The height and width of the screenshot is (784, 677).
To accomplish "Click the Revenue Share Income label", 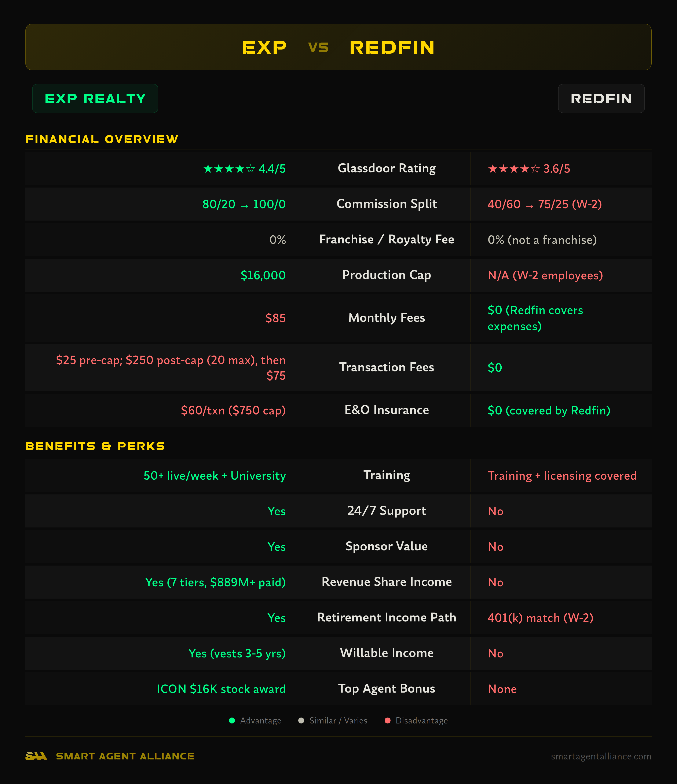I will 387,582.
